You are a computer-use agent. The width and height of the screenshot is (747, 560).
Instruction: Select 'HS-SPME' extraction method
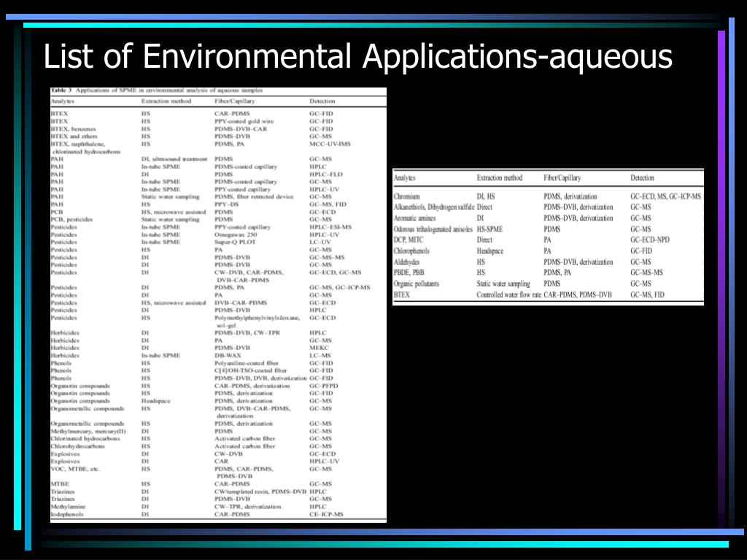coord(489,229)
